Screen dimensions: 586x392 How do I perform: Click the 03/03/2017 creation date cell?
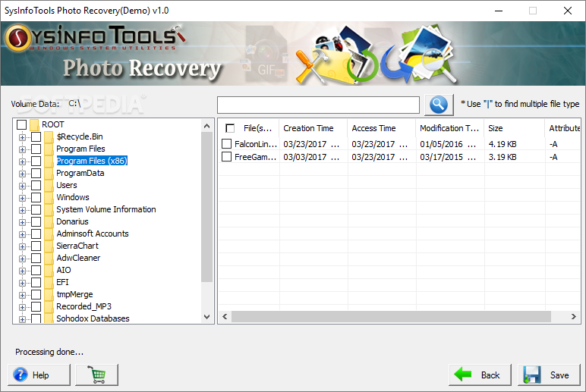pos(311,157)
